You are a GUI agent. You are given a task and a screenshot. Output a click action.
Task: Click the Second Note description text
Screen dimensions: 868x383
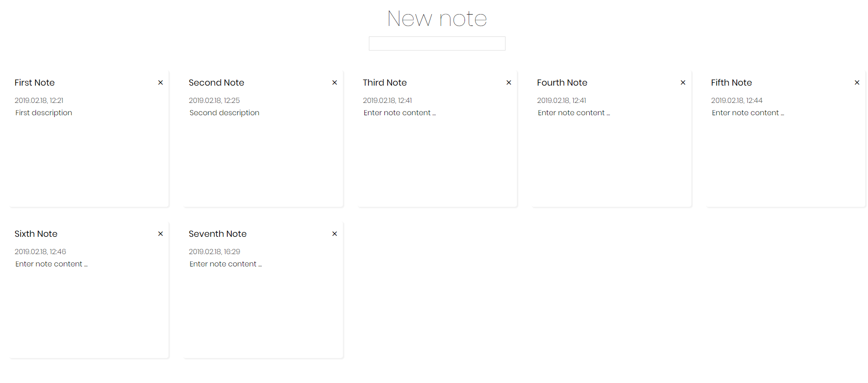pyautogui.click(x=224, y=112)
